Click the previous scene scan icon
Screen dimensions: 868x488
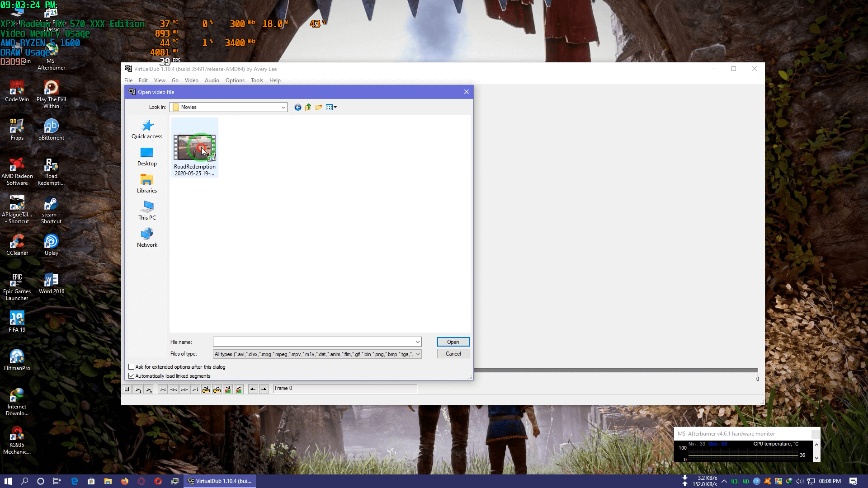click(228, 389)
